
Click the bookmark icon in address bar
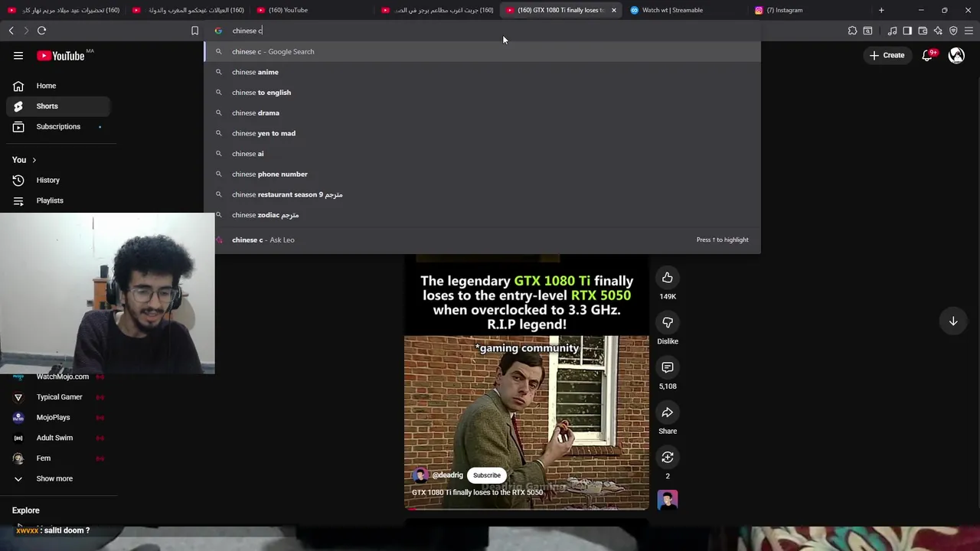(x=194, y=31)
